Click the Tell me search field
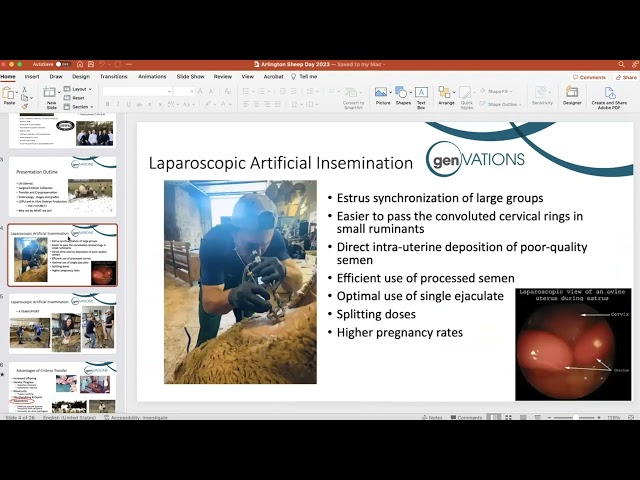Screen dimensions: 640x480 click(304, 77)
